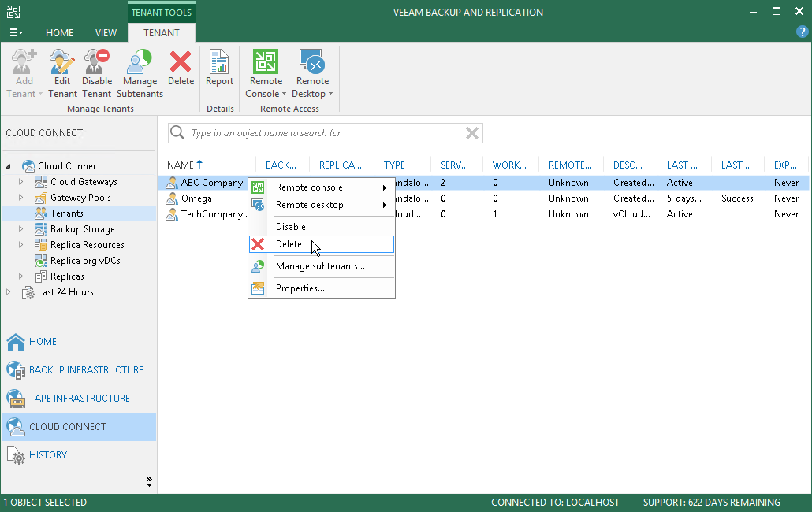
Task: Select Manage subtenants in context menu
Action: (322, 266)
